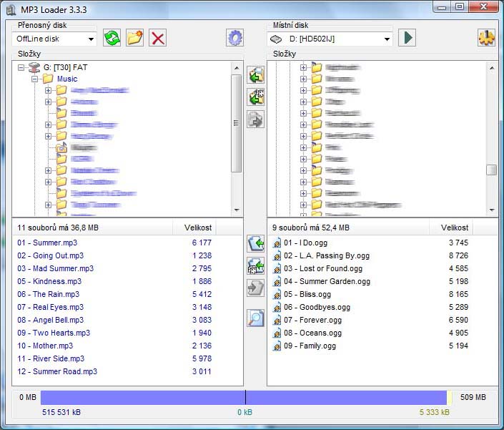Click the hard drive icon in Místní disk combo
Viewport: 504px width, 430px height.
[x=276, y=39]
